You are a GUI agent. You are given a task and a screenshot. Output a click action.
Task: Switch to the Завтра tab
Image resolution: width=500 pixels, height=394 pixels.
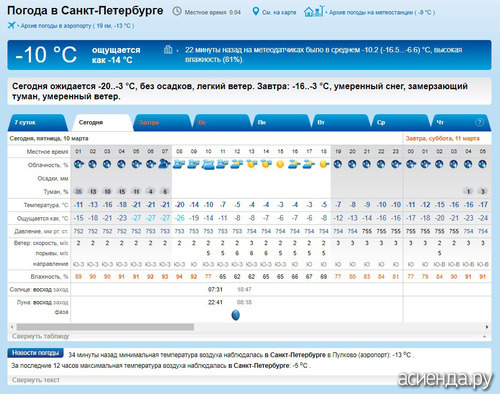(x=162, y=122)
